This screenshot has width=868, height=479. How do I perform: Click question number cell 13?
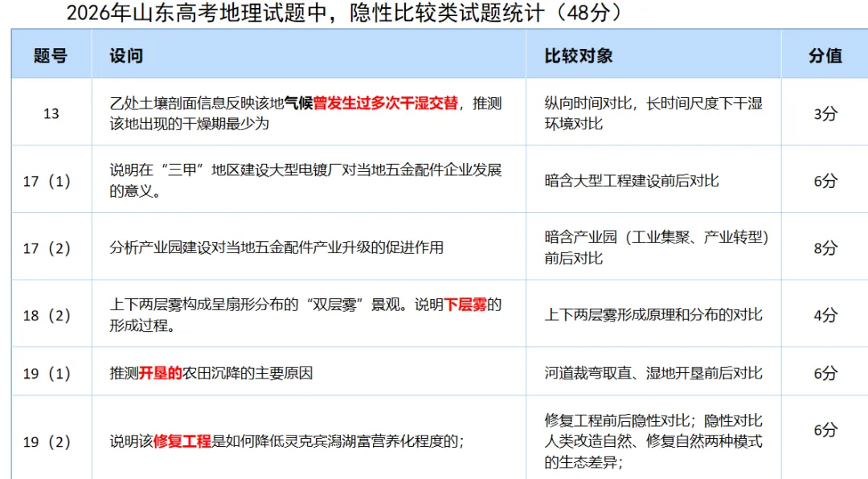click(51, 113)
